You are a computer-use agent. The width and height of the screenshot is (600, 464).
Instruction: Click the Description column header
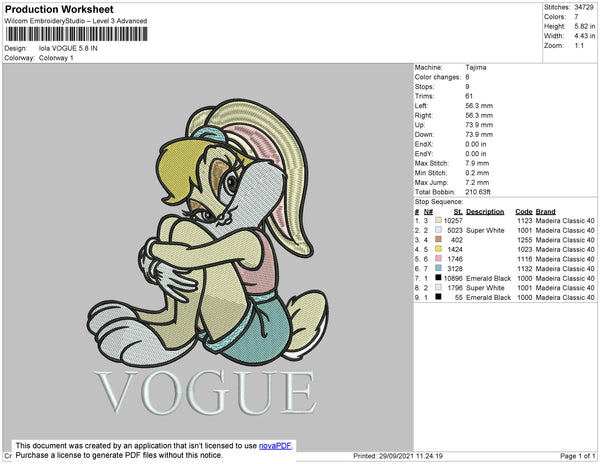(x=485, y=212)
